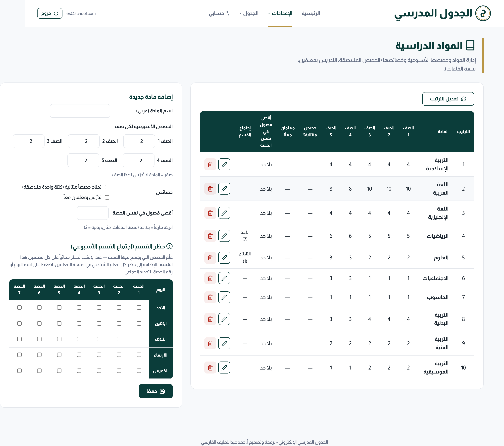Focus the الصف 3 weekly periods field

29,141
